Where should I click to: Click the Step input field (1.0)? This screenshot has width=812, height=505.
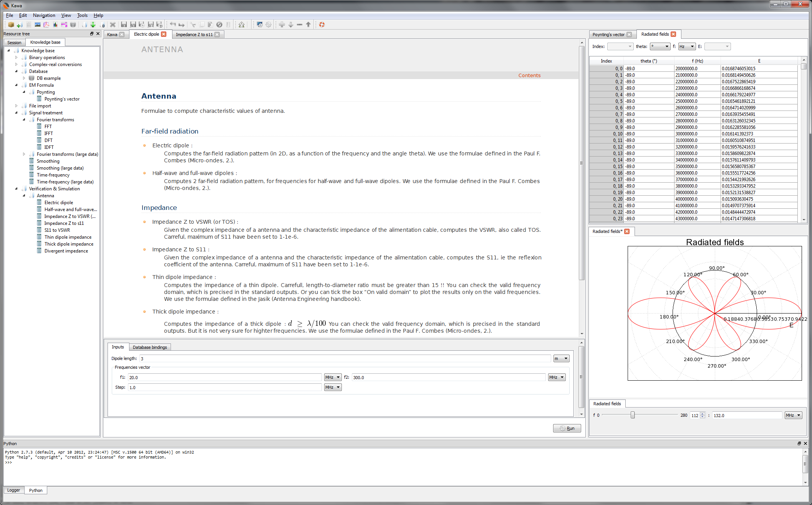225,387
